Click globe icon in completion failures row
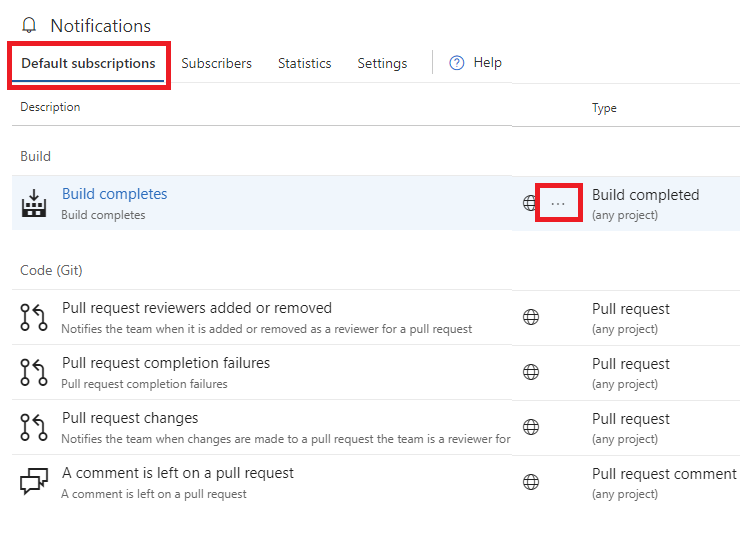 pyautogui.click(x=531, y=372)
